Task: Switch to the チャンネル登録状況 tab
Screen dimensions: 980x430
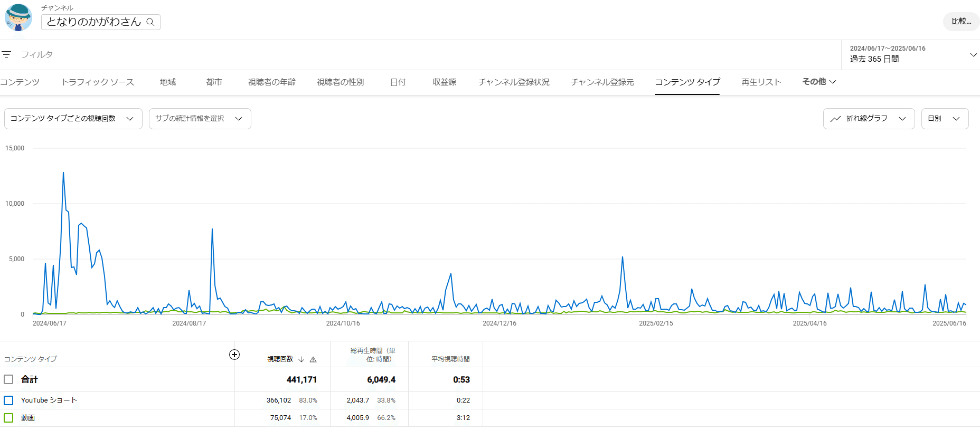Action: click(x=514, y=82)
